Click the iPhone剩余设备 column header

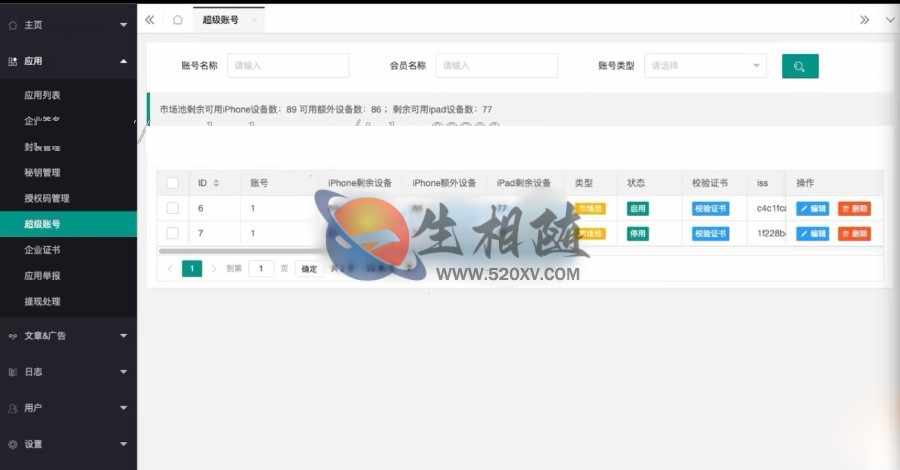coord(360,184)
